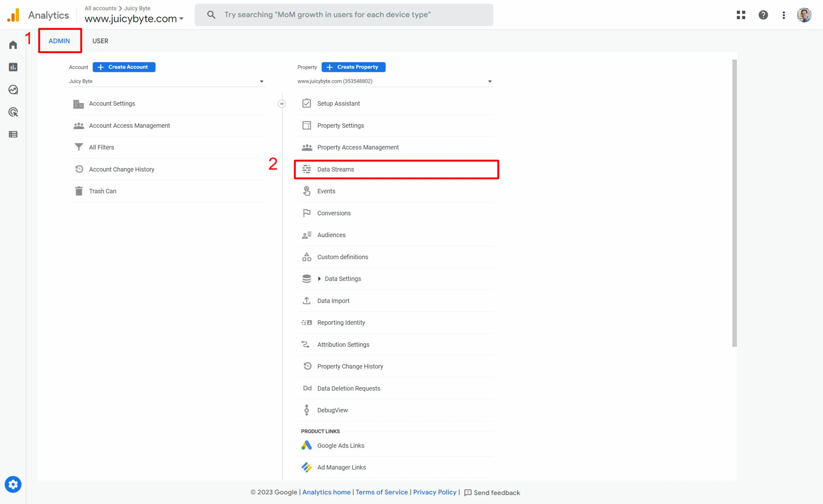Viewport: 823px width, 504px height.
Task: Open the Reports icon in sidebar
Action: point(13,67)
